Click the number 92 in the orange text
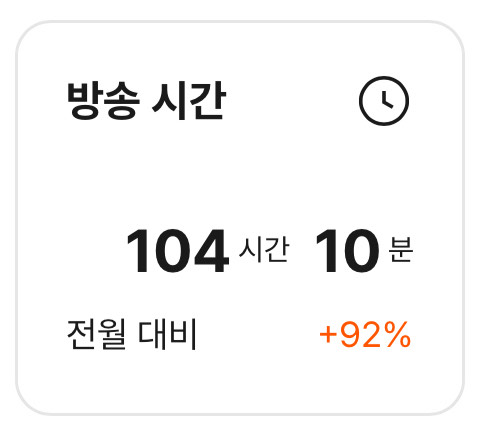This screenshot has height=439, width=477. click(361, 335)
